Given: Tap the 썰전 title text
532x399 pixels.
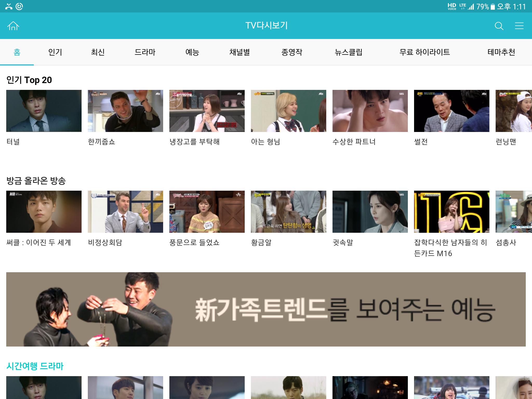Looking at the screenshot, I should click(421, 142).
